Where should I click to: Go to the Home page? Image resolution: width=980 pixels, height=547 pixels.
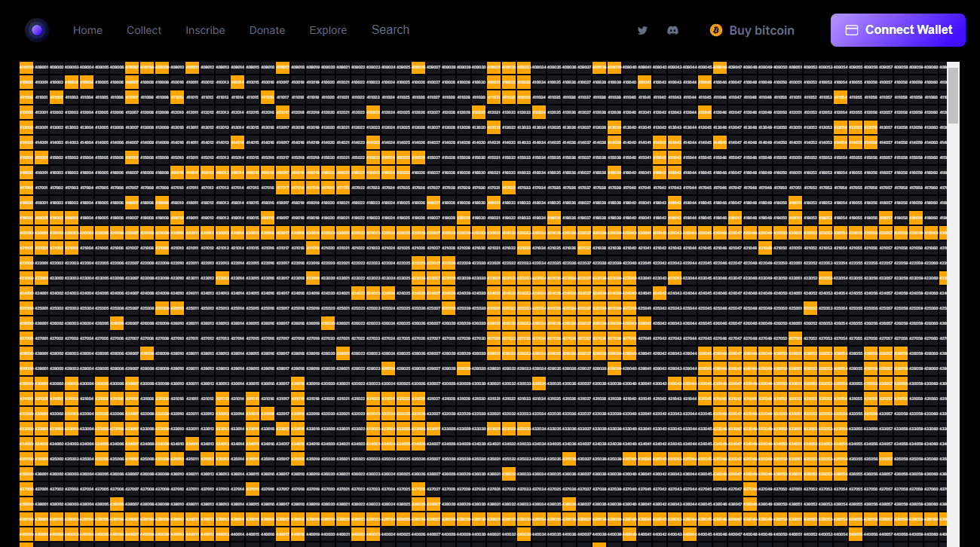point(87,30)
